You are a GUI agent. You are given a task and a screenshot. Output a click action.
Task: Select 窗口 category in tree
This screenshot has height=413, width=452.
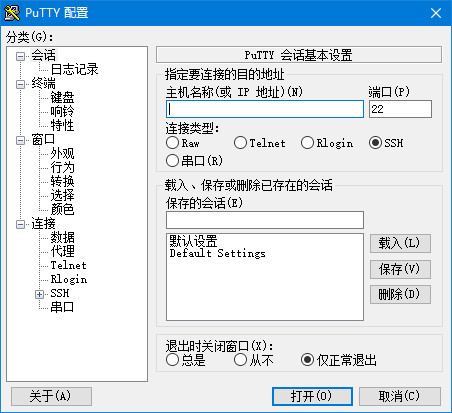pyautogui.click(x=43, y=139)
